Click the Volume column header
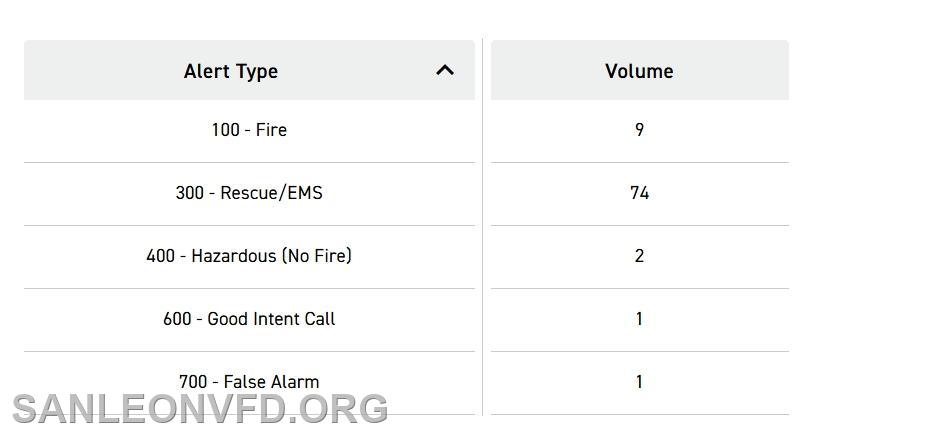 pos(640,70)
